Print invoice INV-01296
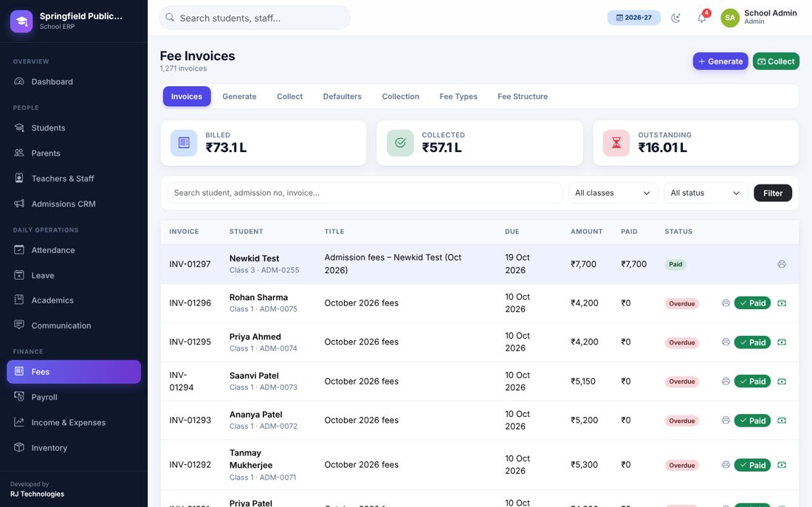Screen dimensions: 812x507 726,303
